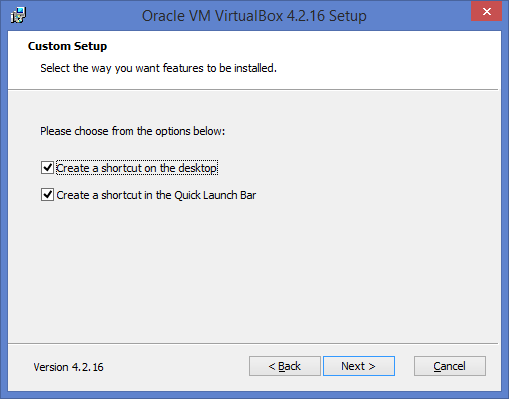
Task: Click the 'Quick Launch Bar' words in the second option
Action: 215,195
